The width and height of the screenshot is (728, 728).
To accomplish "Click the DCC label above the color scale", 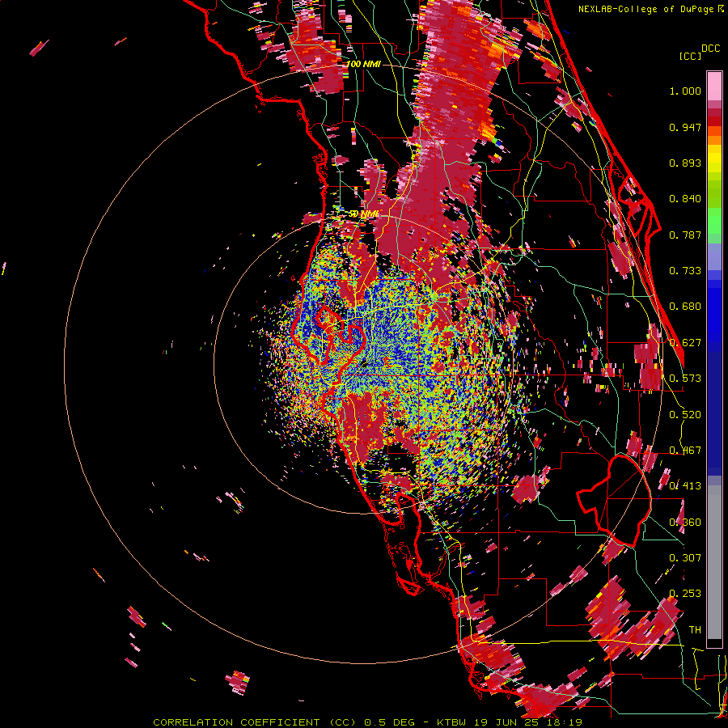I will pyautogui.click(x=710, y=49).
